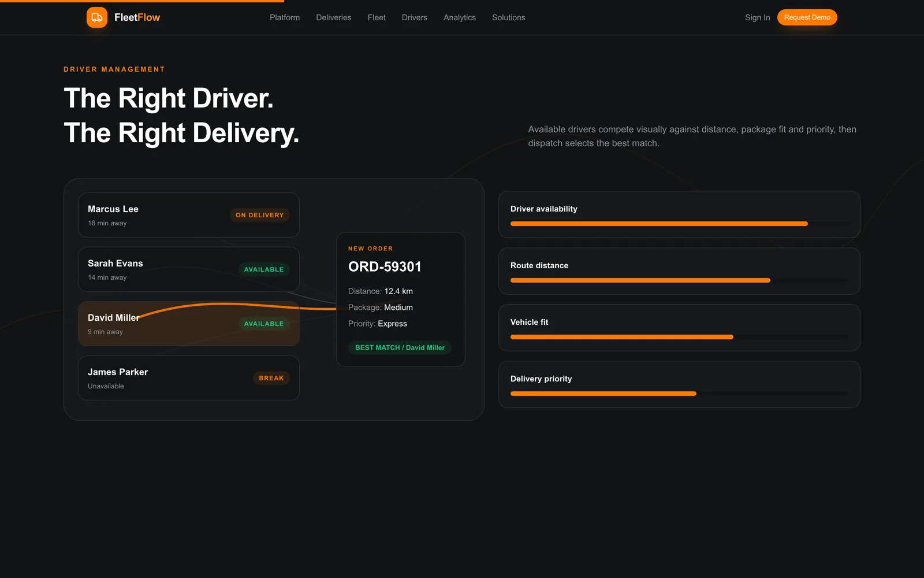Click Sarah Evans' AVAILABLE badge

click(264, 269)
